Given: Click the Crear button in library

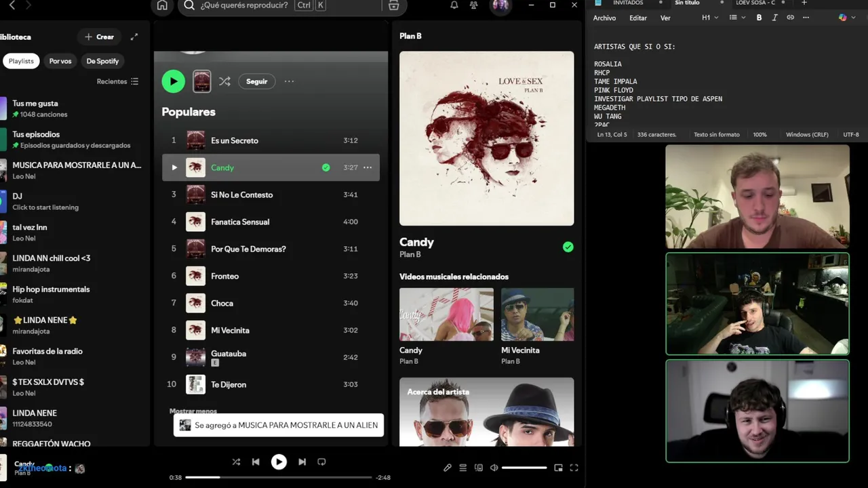Looking at the screenshot, I should 99,37.
